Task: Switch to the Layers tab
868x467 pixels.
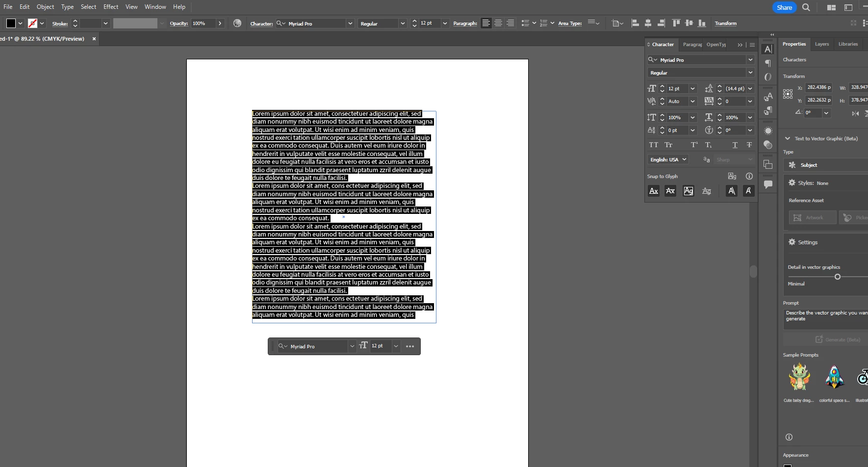Action: (x=822, y=44)
